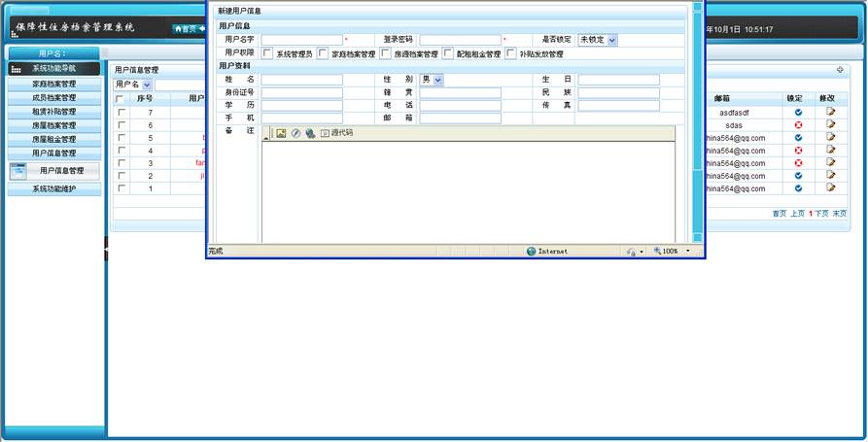
Task: Open the 用户名 search filter dropdown
Action: 133,85
